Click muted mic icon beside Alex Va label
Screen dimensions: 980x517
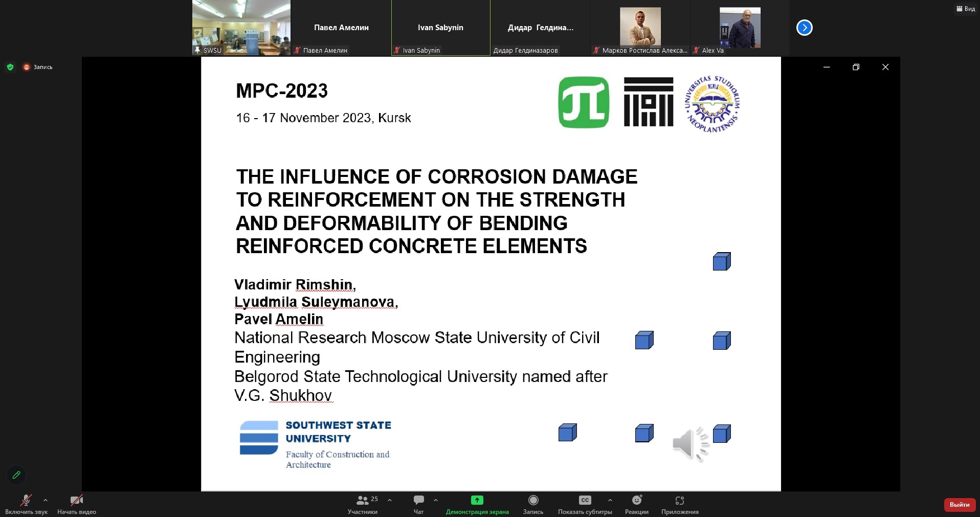696,50
